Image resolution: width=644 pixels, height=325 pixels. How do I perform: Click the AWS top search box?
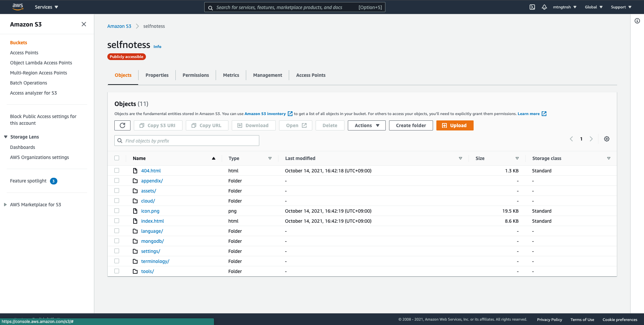(x=295, y=7)
